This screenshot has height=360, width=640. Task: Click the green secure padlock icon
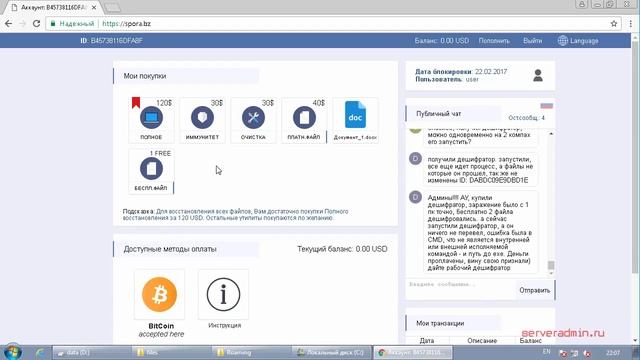pyautogui.click(x=53, y=24)
